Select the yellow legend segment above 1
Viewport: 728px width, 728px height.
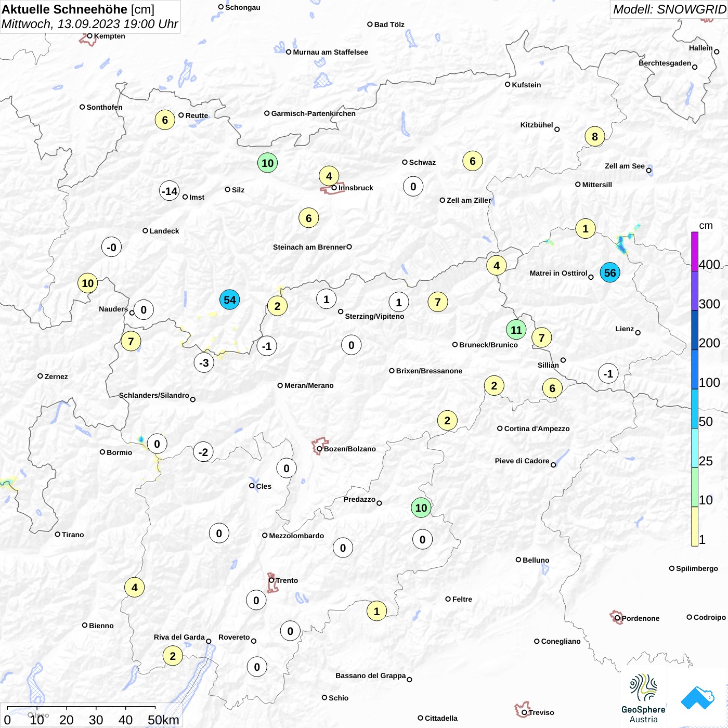[x=695, y=526]
